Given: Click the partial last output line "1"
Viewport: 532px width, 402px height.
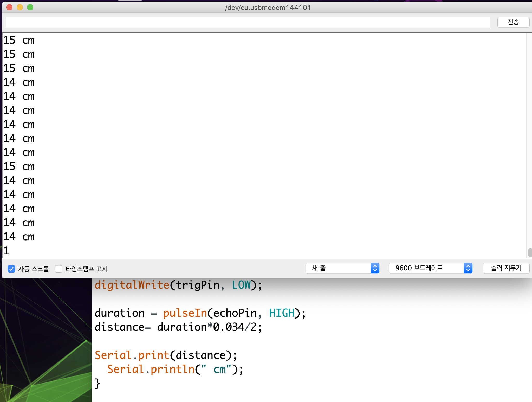Looking at the screenshot, I should pos(6,251).
